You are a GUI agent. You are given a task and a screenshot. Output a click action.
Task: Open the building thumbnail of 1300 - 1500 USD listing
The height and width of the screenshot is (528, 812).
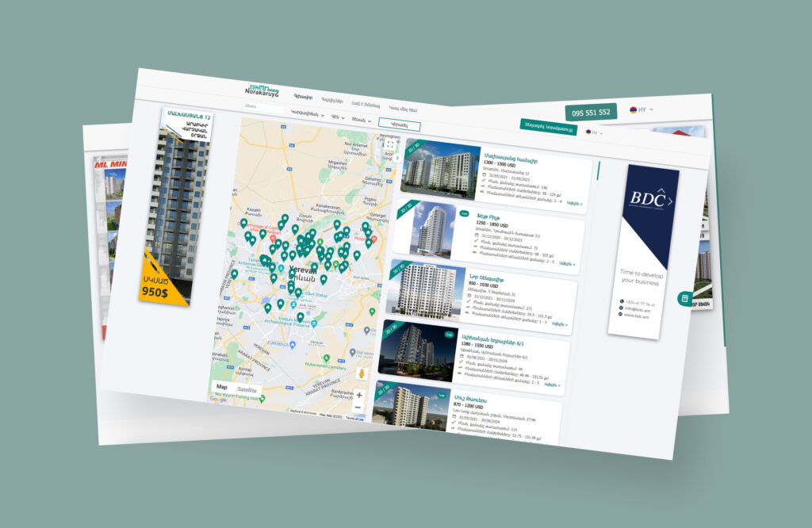click(441, 170)
